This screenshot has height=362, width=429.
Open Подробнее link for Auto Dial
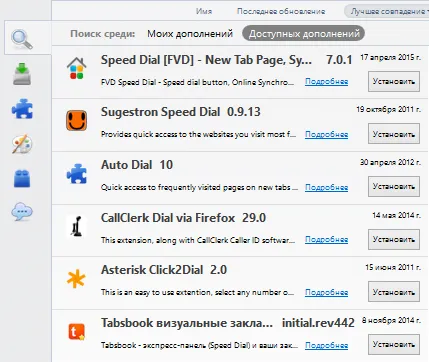click(326, 187)
